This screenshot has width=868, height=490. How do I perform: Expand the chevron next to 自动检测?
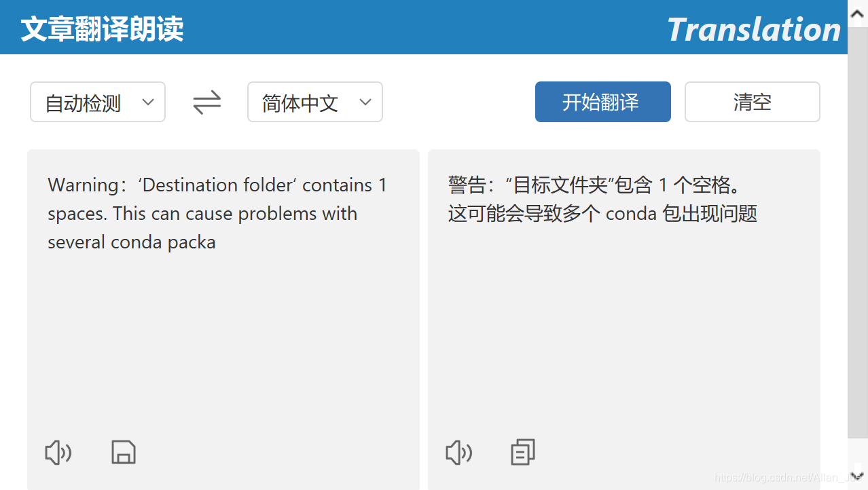(148, 102)
